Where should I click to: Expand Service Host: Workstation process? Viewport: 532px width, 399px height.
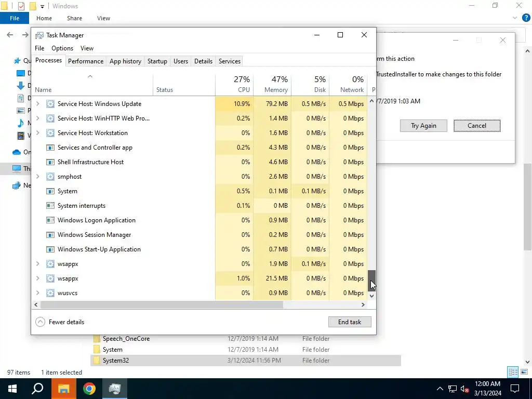click(x=37, y=133)
